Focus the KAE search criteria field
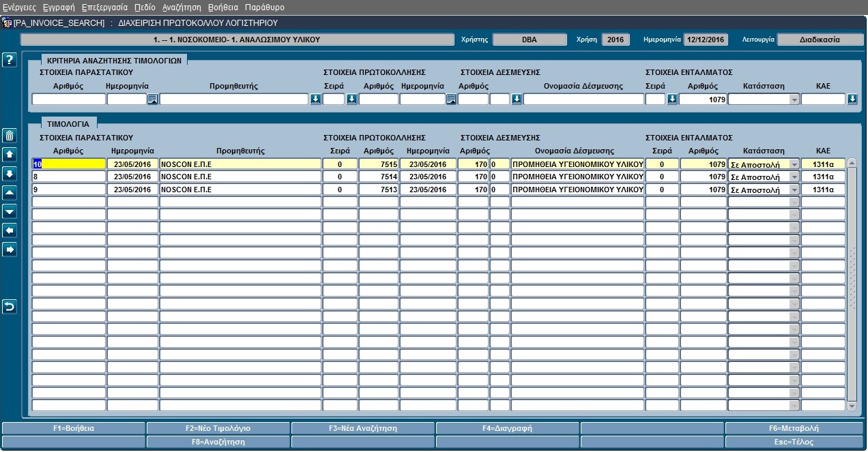This screenshot has height=452, width=868. 823,100
